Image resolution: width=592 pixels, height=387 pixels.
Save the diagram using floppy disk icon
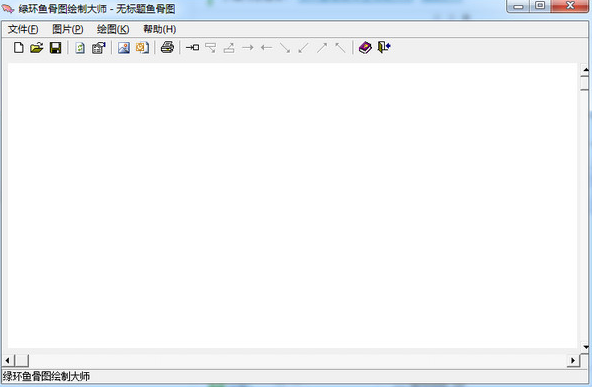pos(56,48)
